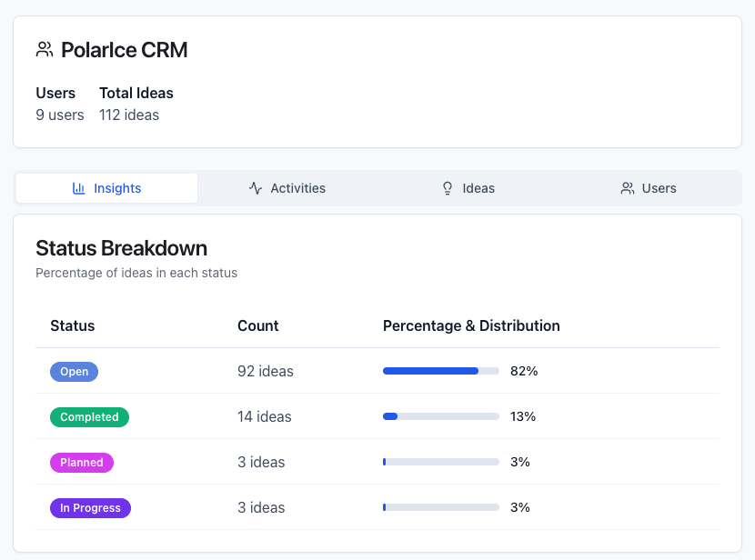The height and width of the screenshot is (560, 755).
Task: Open the Ideas tab
Action: click(468, 188)
